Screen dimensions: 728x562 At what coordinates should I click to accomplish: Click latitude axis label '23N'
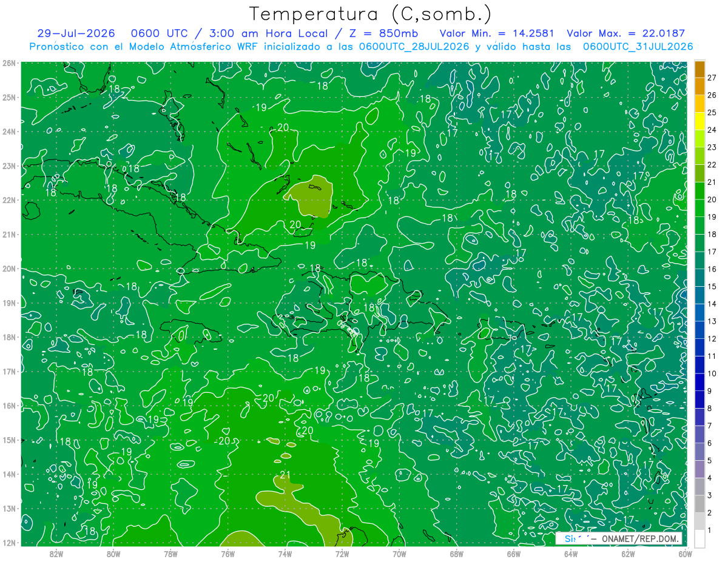click(x=8, y=166)
